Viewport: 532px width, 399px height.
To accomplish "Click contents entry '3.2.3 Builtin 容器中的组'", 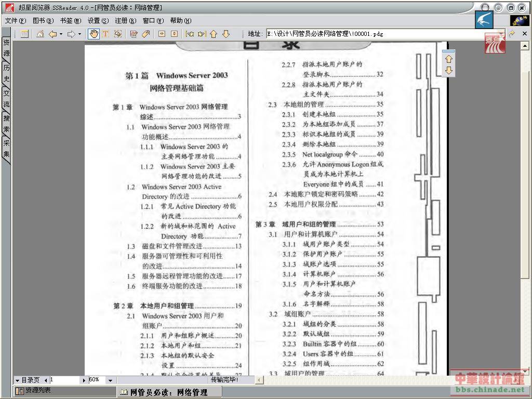I will pyautogui.click(x=333, y=344).
